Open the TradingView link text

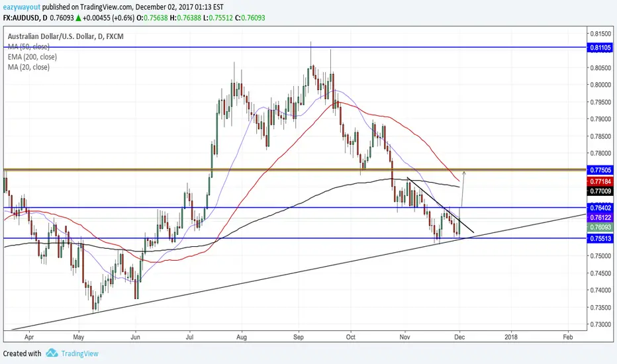pyautogui.click(x=79, y=353)
